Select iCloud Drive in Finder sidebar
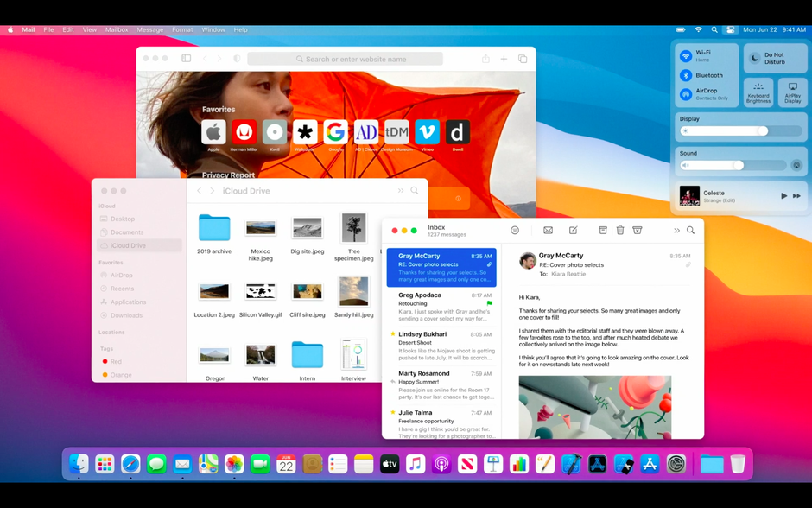Image resolution: width=812 pixels, height=508 pixels. coord(130,244)
